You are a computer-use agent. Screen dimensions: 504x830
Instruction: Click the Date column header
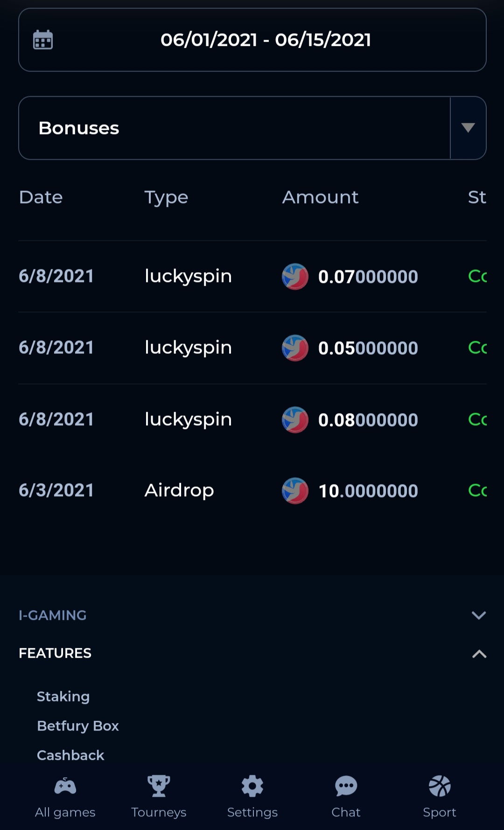[x=41, y=197]
